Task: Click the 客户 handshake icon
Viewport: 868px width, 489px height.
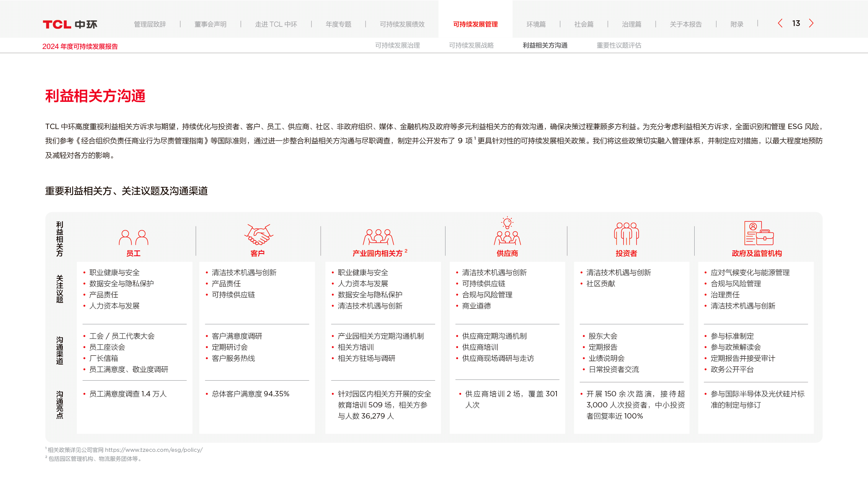Action: click(258, 234)
